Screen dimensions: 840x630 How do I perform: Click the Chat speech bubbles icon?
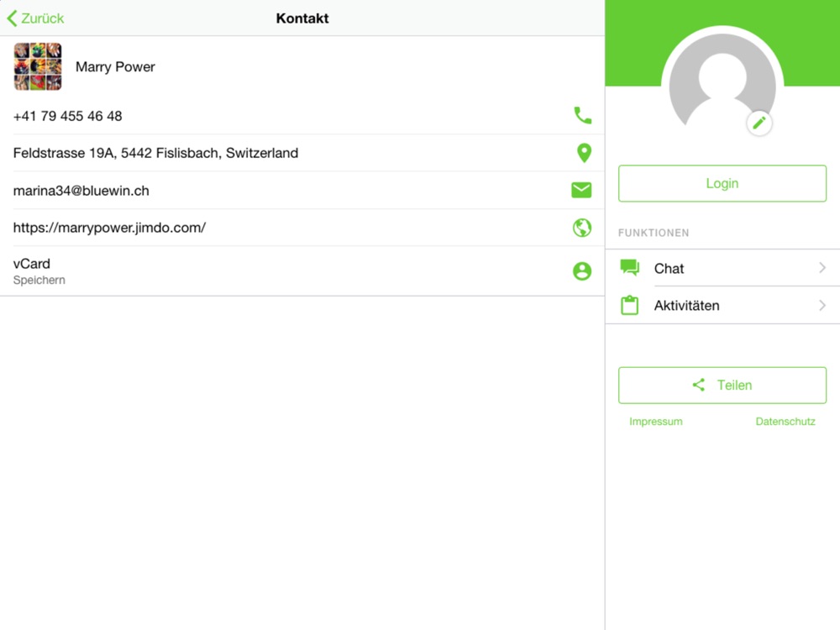pos(629,267)
